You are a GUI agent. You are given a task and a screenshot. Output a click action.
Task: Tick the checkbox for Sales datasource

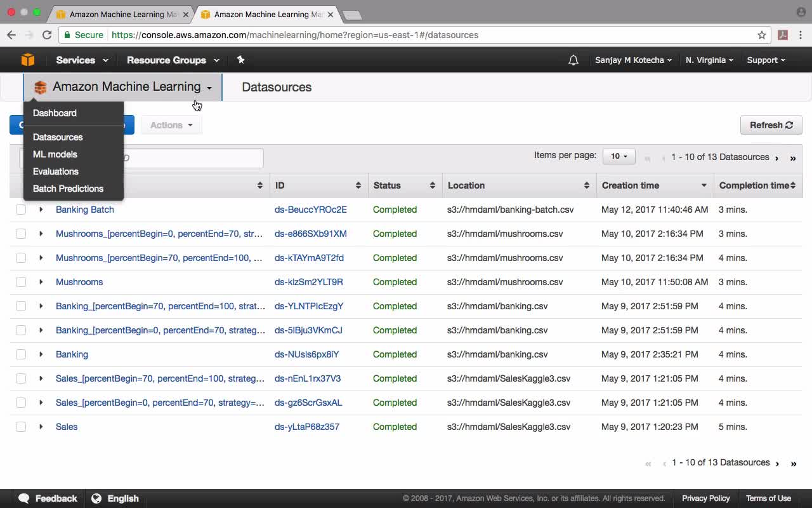(21, 427)
